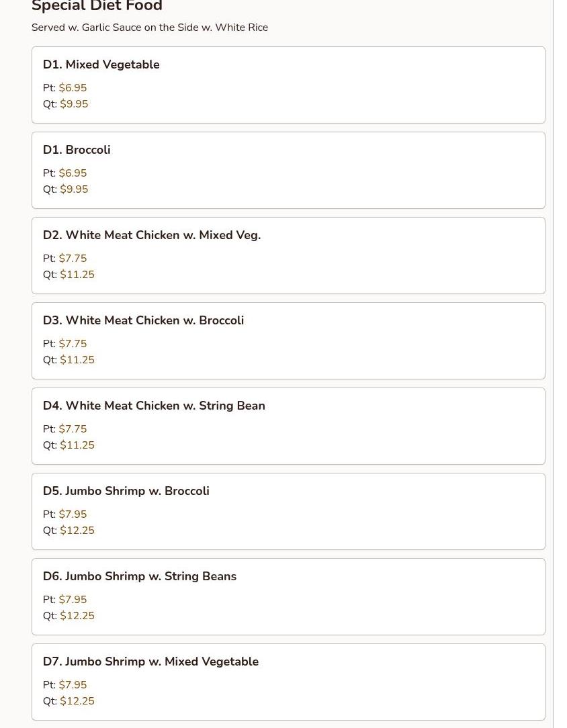Choose D7. Jumbo Shrimp w. Mixed Vegetable
This screenshot has height=728, width=567.
click(150, 662)
